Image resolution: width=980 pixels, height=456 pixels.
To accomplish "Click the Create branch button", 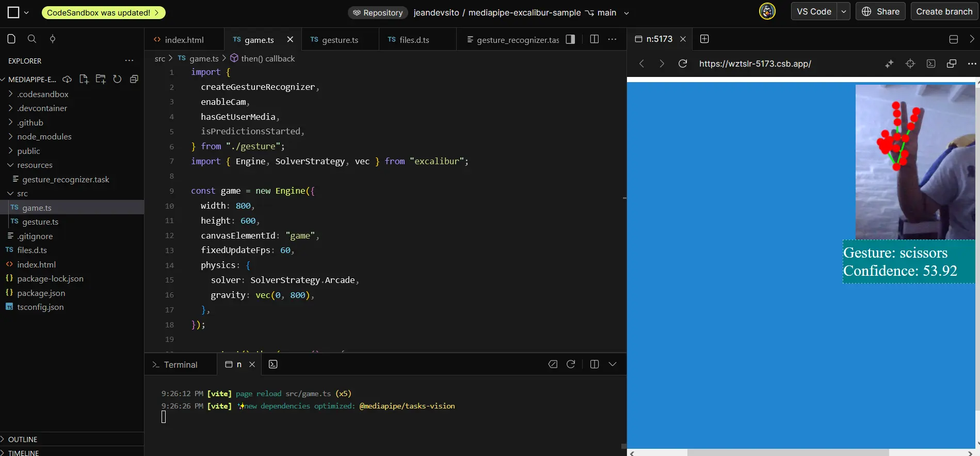I will click(x=944, y=11).
